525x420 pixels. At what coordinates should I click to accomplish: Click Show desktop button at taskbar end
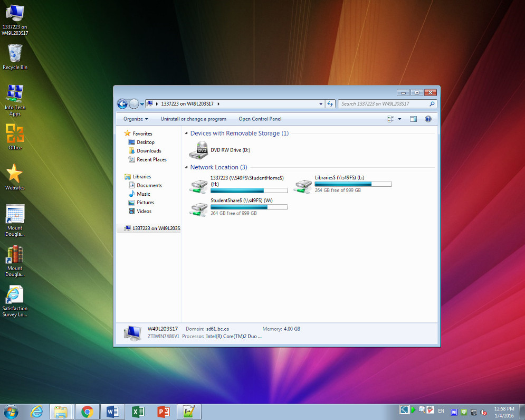522,412
